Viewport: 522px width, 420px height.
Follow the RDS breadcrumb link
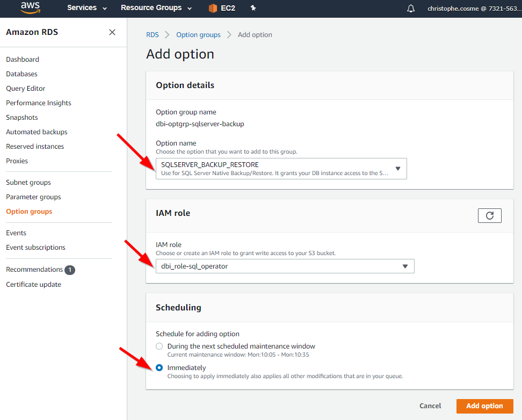tap(153, 34)
